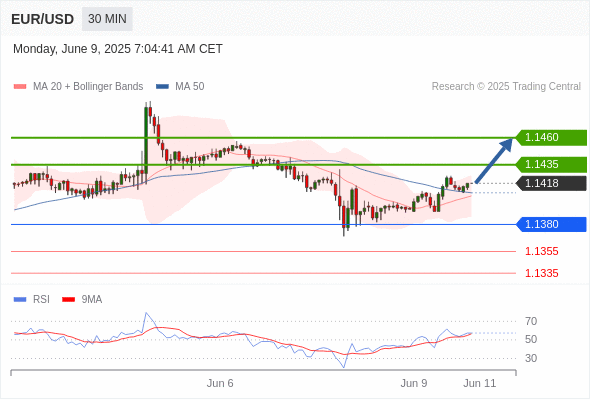Click the 1.1418 current price tag

click(x=551, y=183)
